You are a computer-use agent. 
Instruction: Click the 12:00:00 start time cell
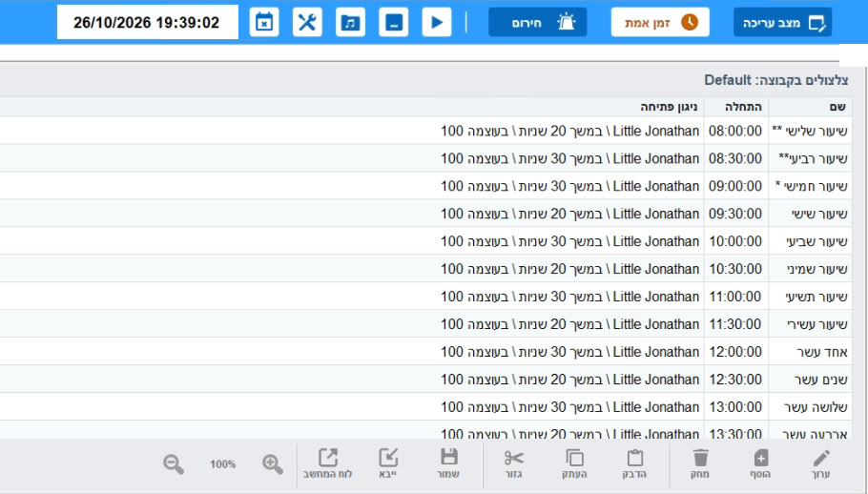pos(735,353)
